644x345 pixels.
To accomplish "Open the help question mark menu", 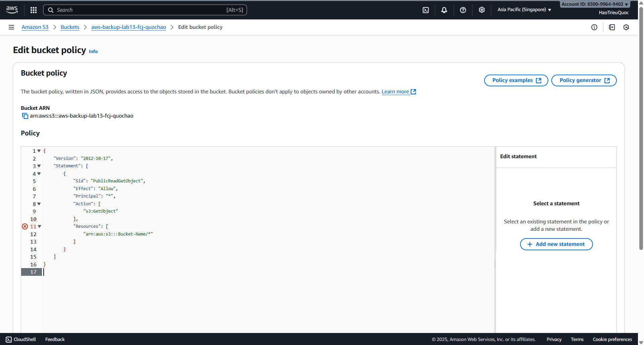I will tap(463, 10).
